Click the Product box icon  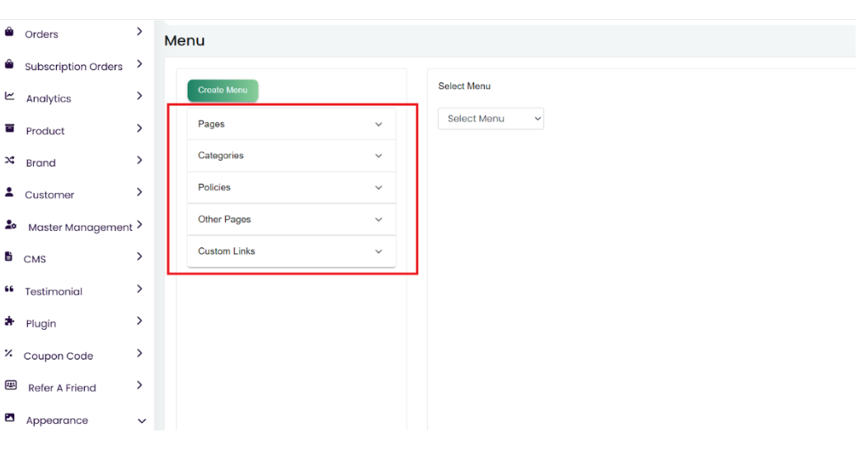9,129
